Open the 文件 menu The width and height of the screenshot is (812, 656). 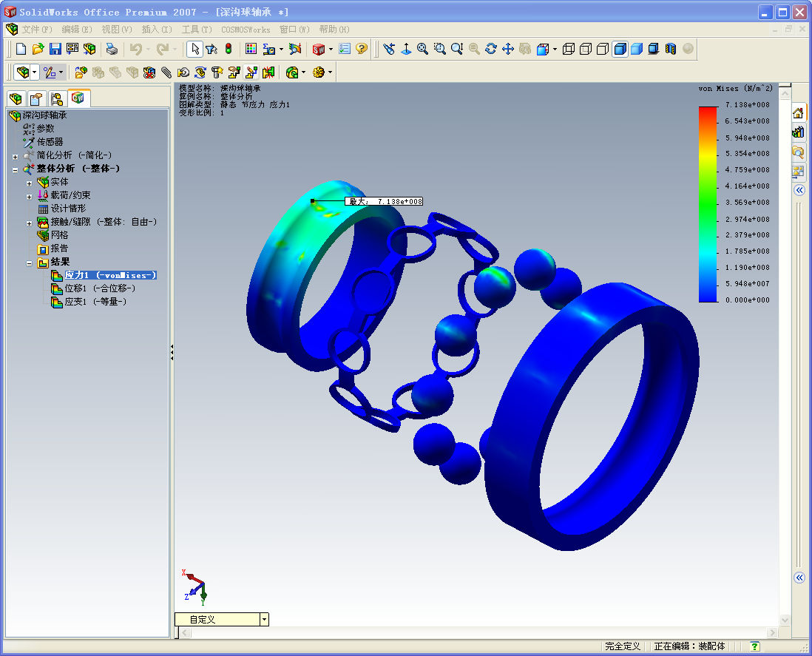tap(37, 30)
